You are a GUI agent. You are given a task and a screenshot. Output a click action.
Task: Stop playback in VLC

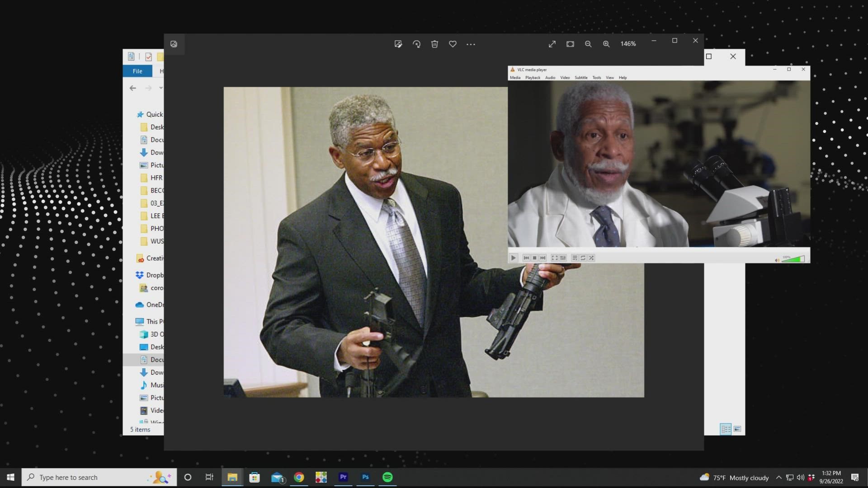(534, 258)
